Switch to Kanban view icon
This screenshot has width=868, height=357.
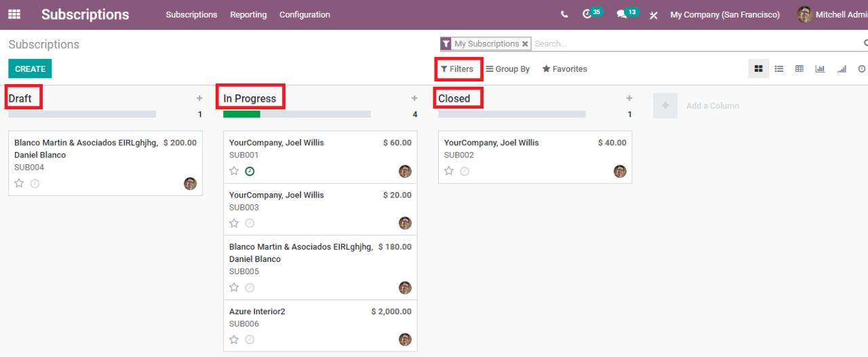759,69
